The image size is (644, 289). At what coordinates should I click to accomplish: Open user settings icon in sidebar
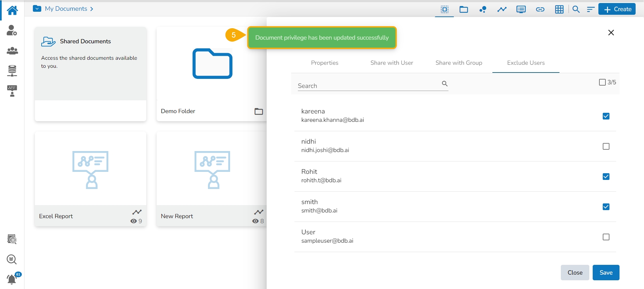(x=12, y=31)
